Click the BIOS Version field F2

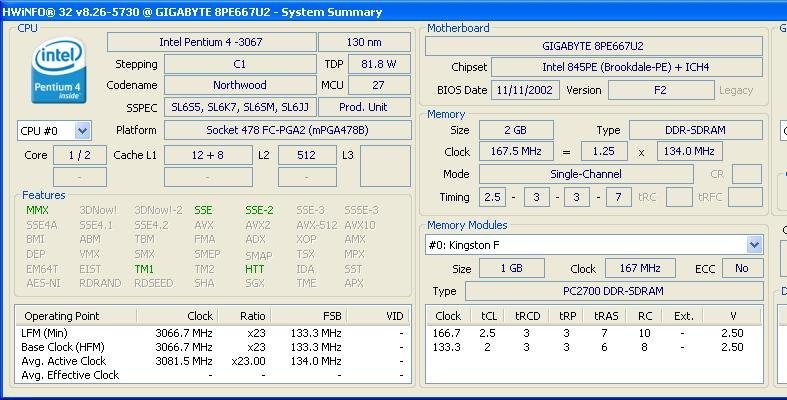click(x=661, y=90)
